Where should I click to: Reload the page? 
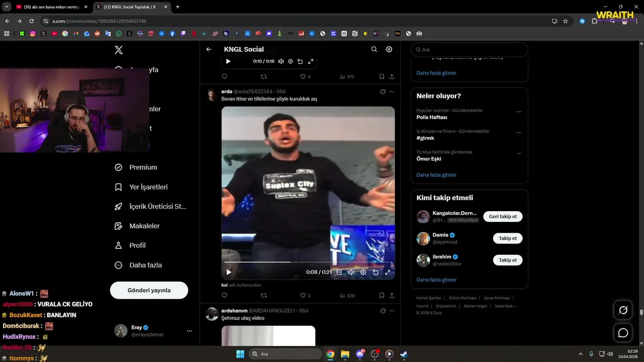pyautogui.click(x=31, y=21)
